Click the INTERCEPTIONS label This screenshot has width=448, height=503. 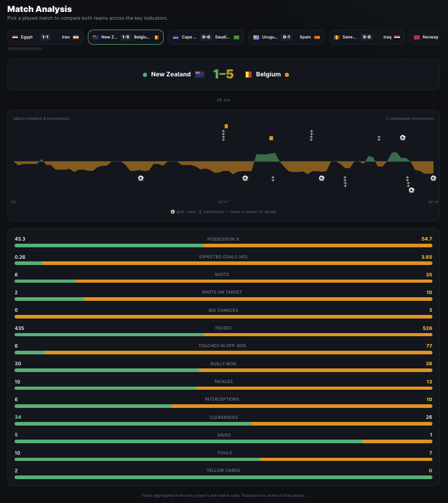[222, 399]
